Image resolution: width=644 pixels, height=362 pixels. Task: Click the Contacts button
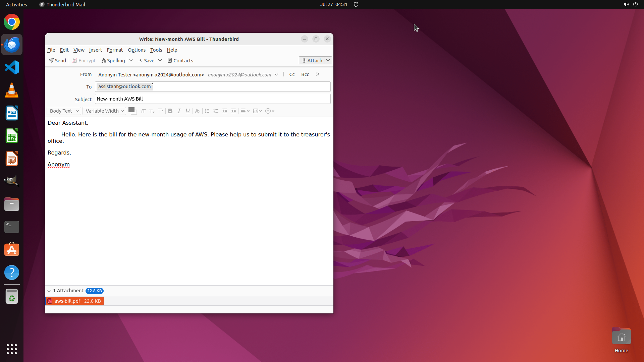(180, 61)
